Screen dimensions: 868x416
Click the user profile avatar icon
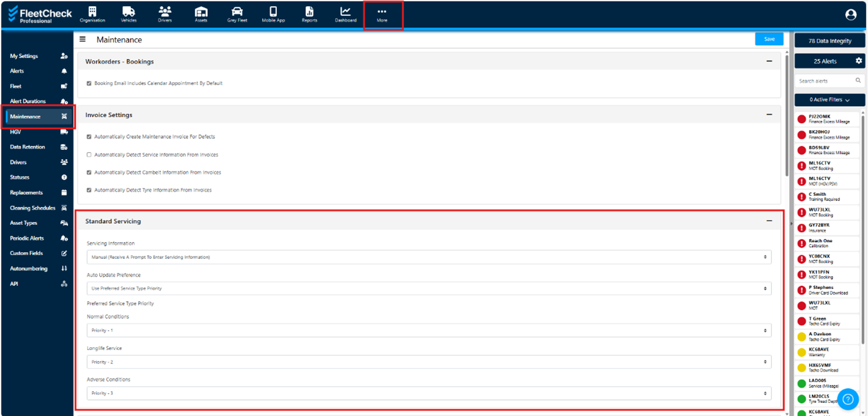tap(850, 15)
